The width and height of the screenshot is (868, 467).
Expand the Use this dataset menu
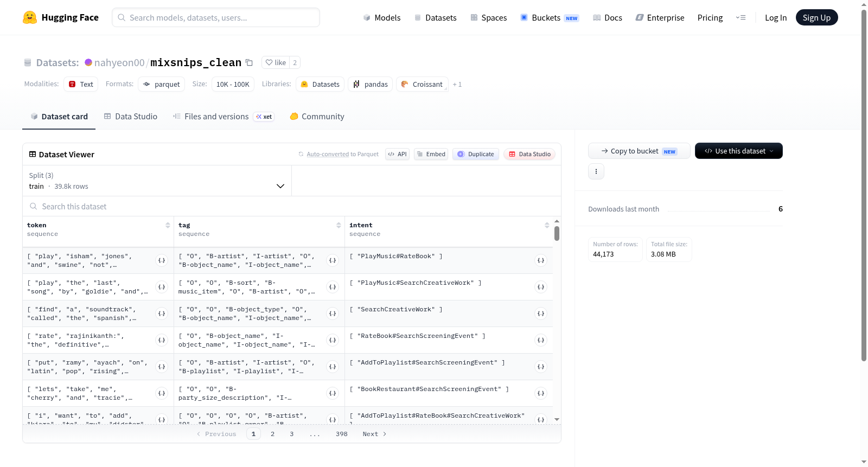(739, 151)
